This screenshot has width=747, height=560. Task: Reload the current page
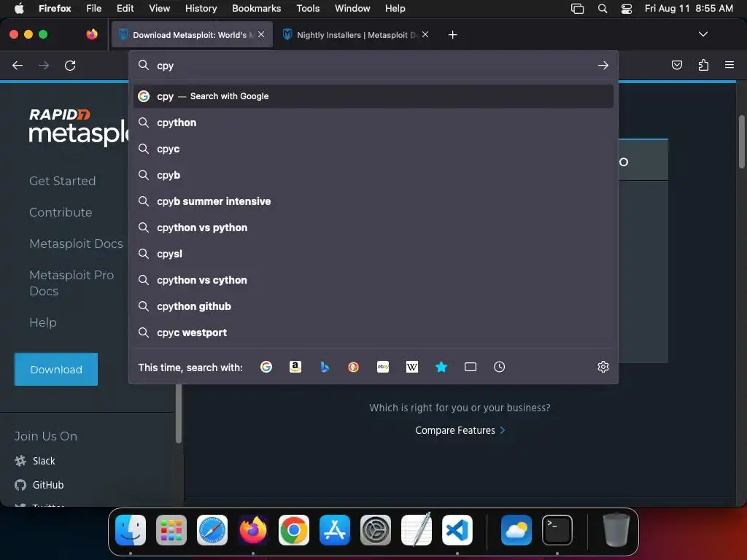[x=70, y=65]
